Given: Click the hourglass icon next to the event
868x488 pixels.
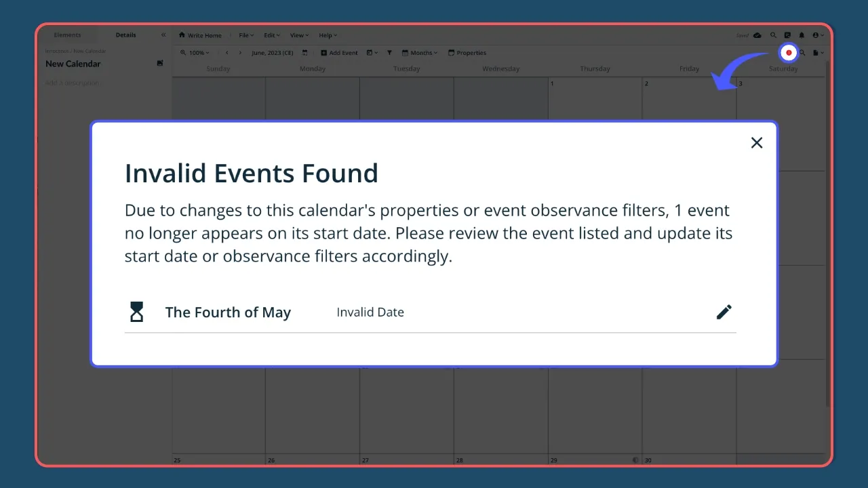Looking at the screenshot, I should [136, 312].
